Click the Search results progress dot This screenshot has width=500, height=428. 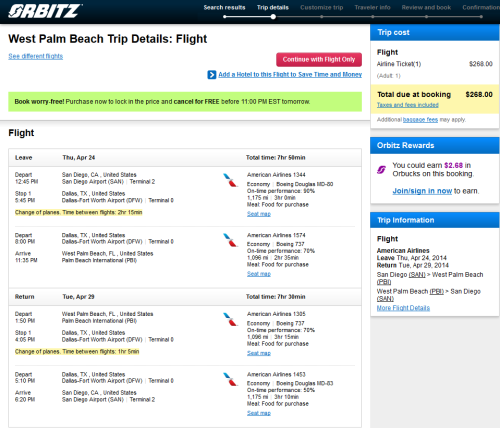(225, 17)
